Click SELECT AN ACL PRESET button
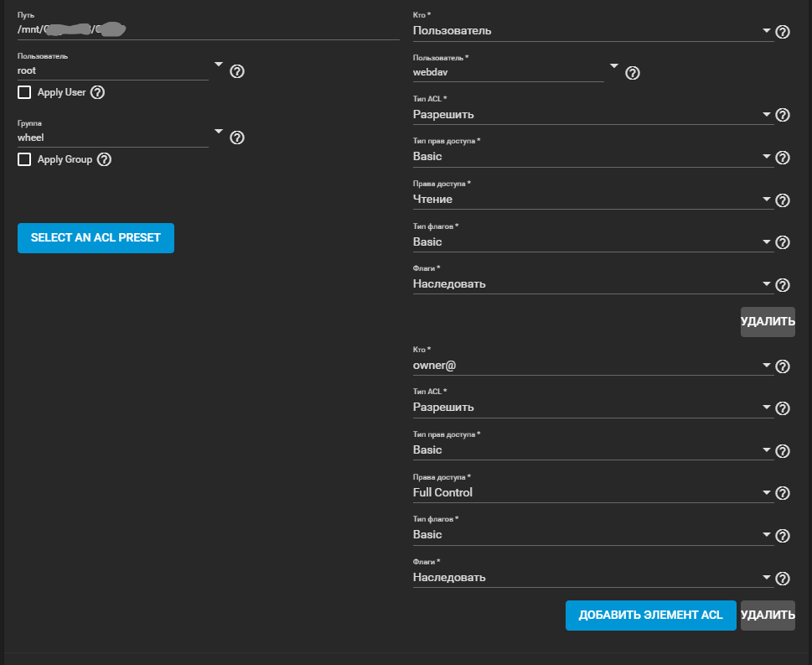The height and width of the screenshot is (665, 812). tap(96, 238)
